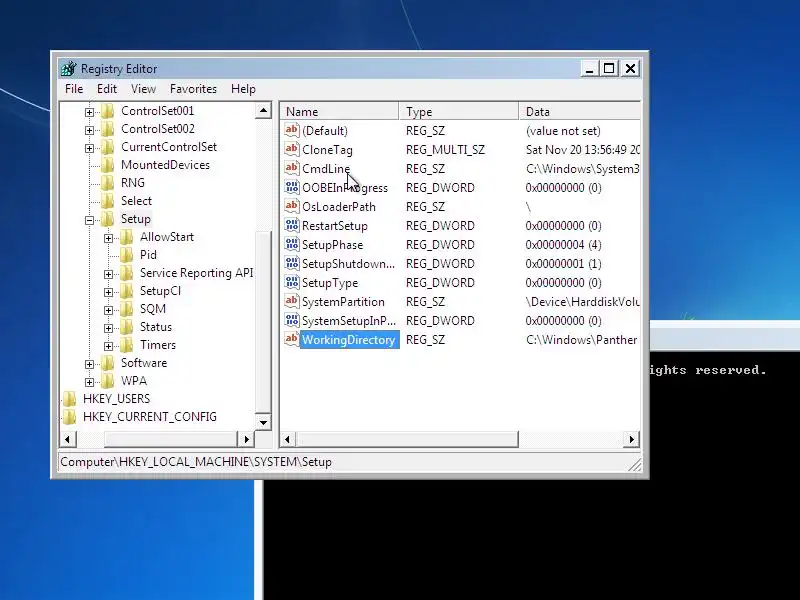Click the DWORD icon beside RestartSetup
Image resolution: width=800 pixels, height=600 pixels.
(x=291, y=225)
